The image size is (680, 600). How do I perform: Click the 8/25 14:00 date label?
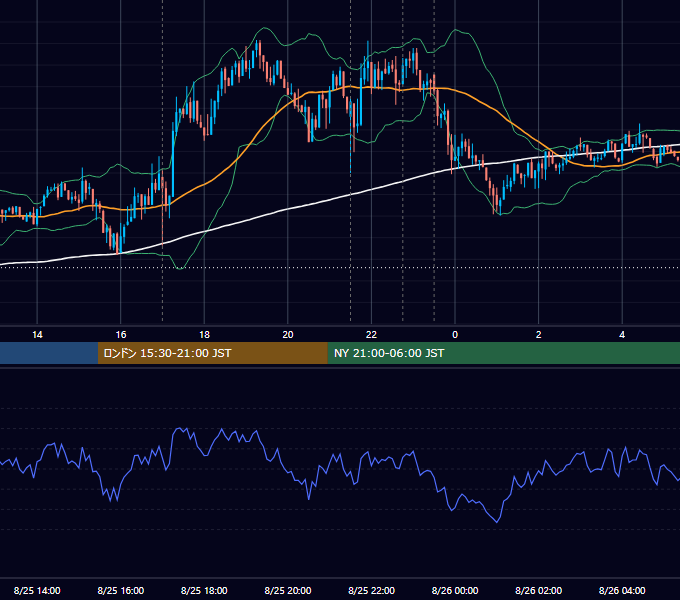[37, 590]
